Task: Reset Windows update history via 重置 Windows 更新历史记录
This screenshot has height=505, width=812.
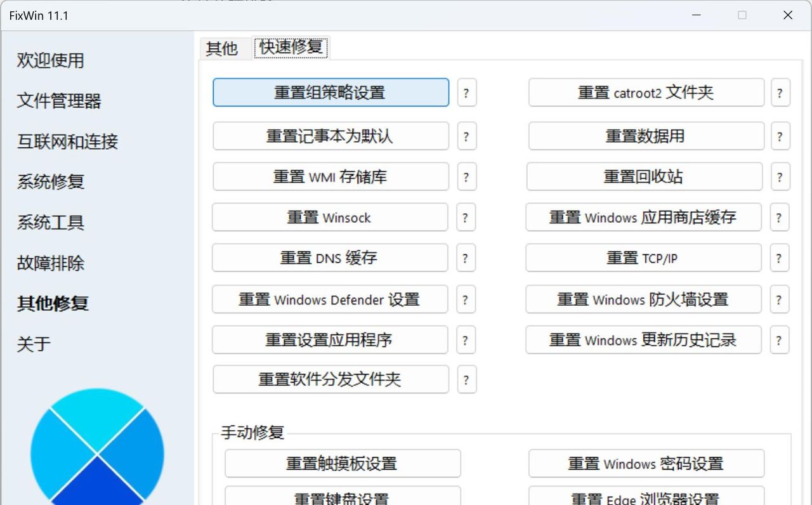Action: 644,340
